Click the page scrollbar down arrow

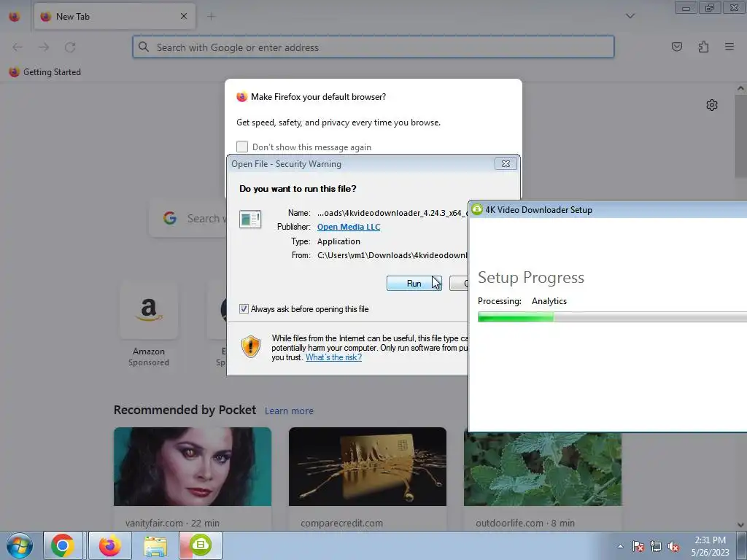pos(740,525)
